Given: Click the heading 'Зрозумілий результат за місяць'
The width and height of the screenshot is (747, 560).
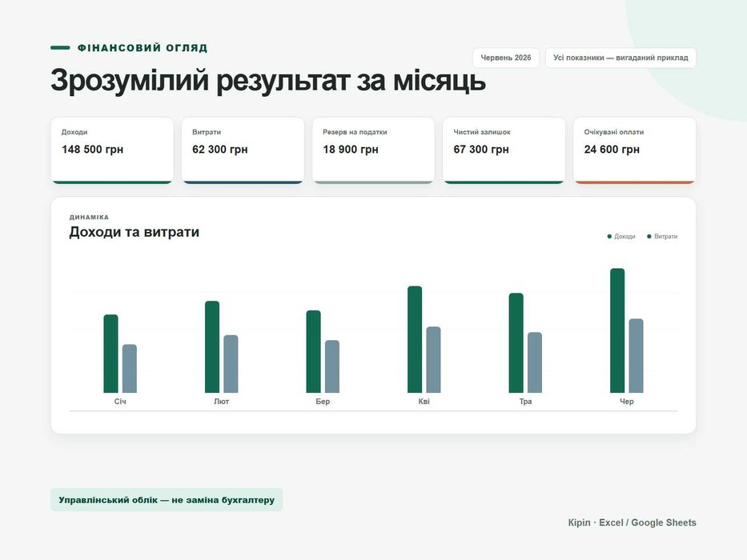Looking at the screenshot, I should (x=268, y=80).
